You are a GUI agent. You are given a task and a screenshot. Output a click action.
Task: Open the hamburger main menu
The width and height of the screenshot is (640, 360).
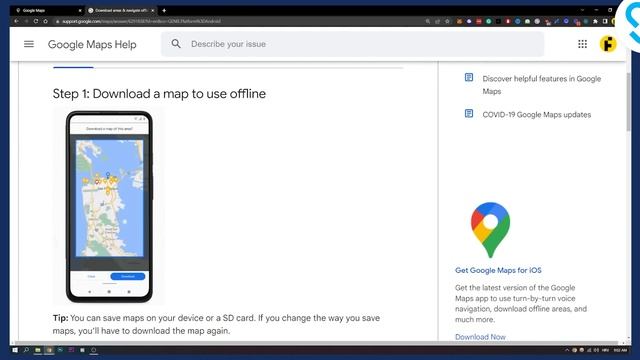(29, 44)
